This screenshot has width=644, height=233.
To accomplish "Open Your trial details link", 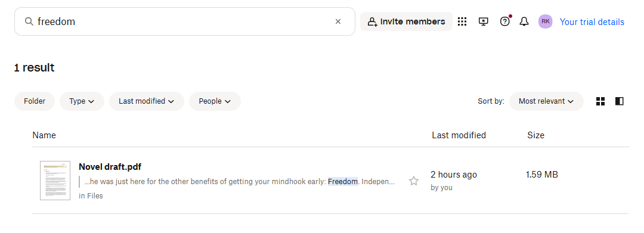I will (x=592, y=22).
